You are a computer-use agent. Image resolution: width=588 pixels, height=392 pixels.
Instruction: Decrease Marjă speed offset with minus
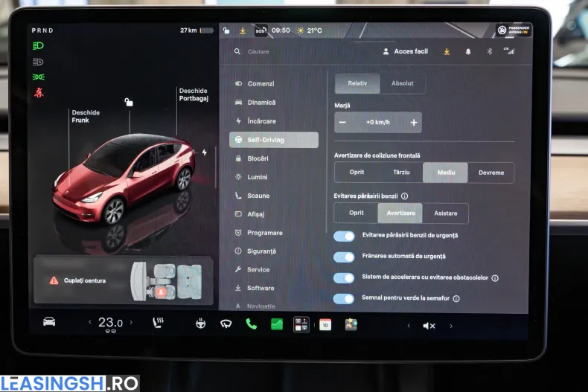pos(342,122)
